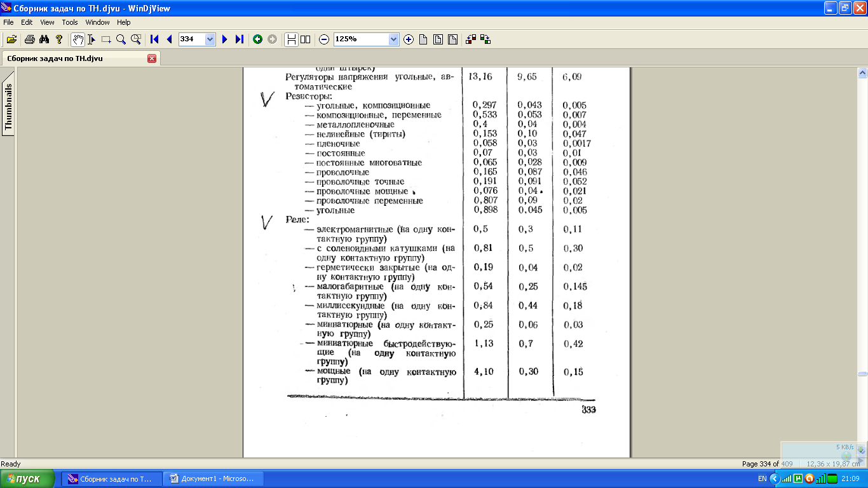Open Find with the binoculars icon
The height and width of the screenshot is (488, 868).
point(44,39)
